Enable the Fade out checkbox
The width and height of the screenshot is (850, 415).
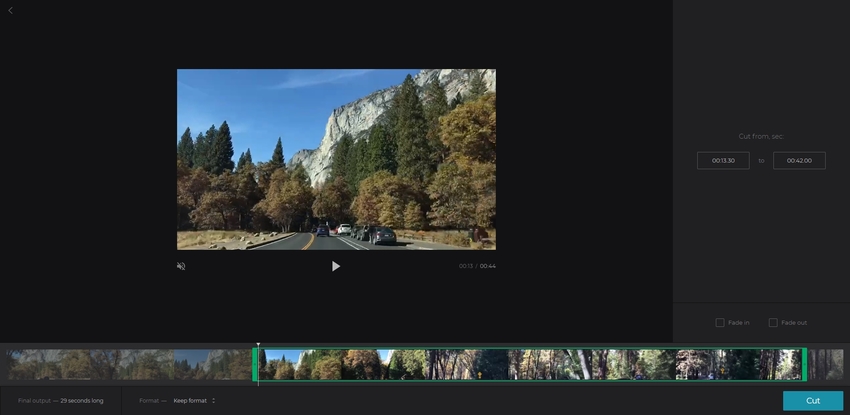click(x=773, y=323)
